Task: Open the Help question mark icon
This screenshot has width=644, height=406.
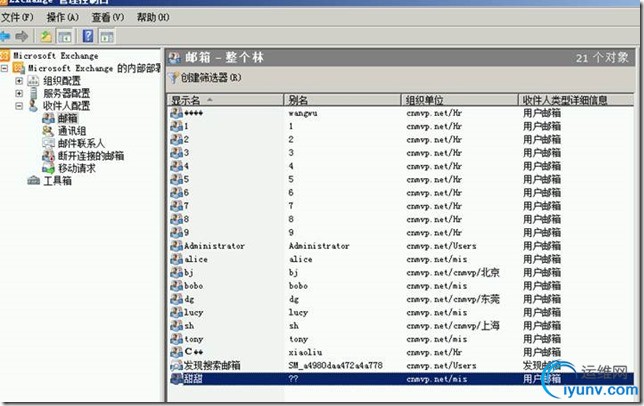Action: coord(88,36)
